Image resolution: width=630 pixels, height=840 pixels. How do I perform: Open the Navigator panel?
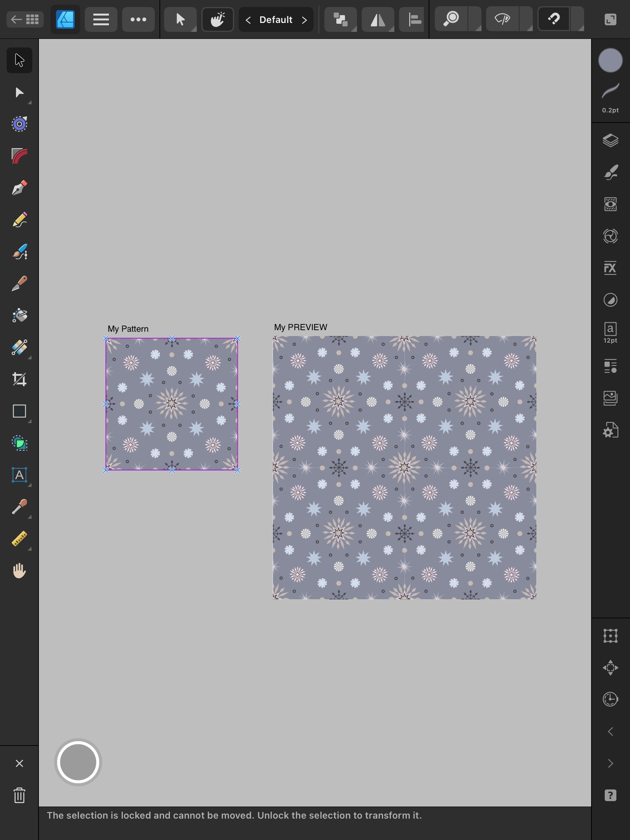pyautogui.click(x=610, y=668)
